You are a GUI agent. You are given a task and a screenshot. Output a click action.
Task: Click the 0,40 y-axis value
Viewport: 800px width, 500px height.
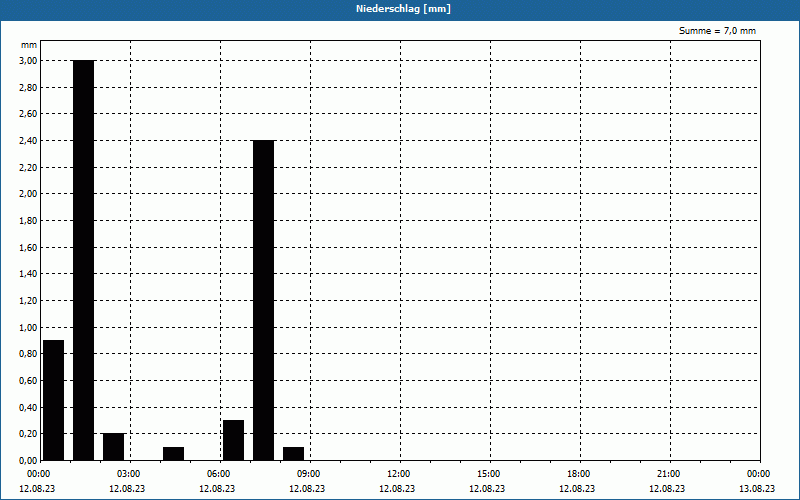point(28,407)
